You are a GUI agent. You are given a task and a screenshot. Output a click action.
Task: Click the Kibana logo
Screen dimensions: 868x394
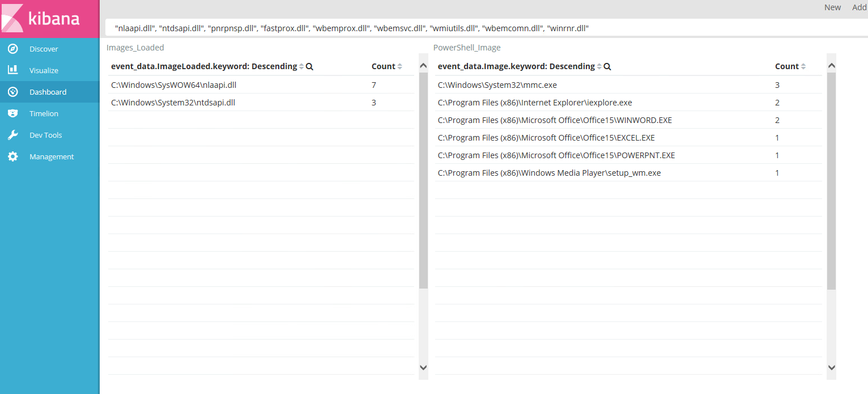tap(49, 19)
